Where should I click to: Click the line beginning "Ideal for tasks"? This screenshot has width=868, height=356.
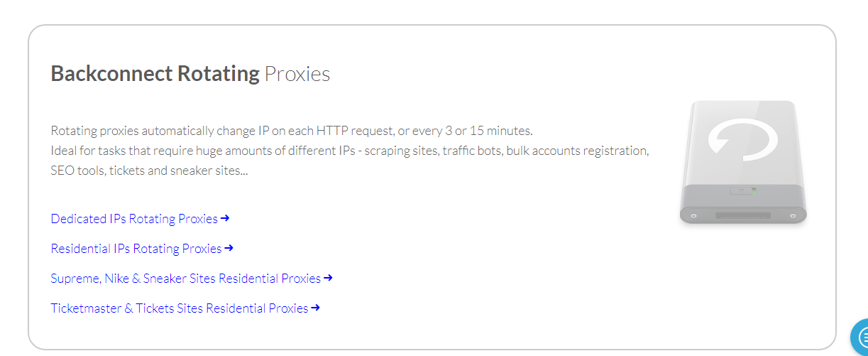coord(349,151)
